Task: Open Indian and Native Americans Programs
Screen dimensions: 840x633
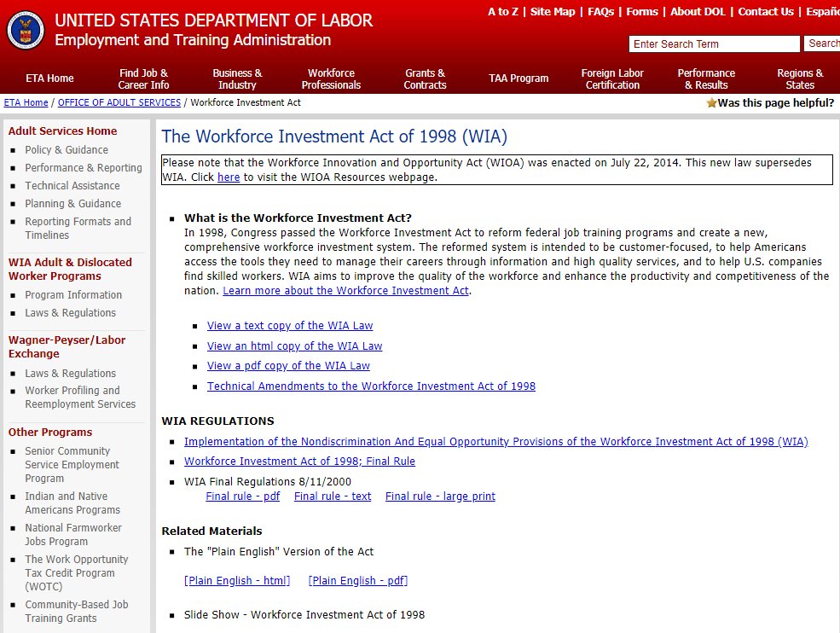Action: pyautogui.click(x=72, y=503)
